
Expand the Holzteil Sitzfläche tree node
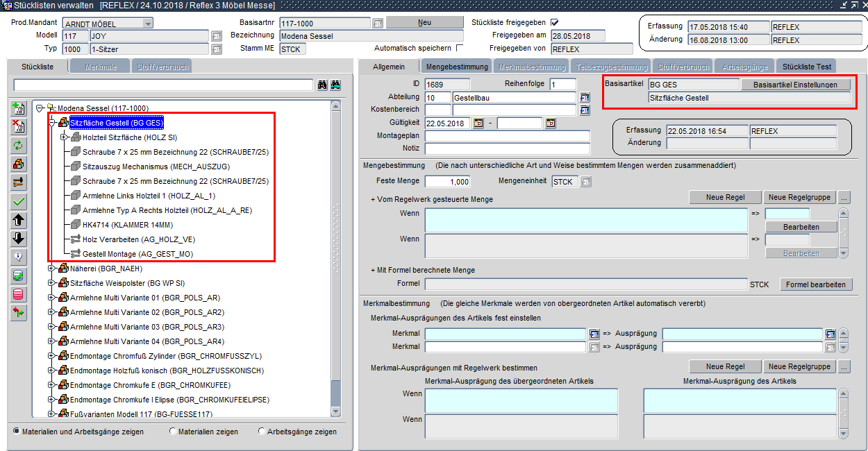(x=64, y=137)
